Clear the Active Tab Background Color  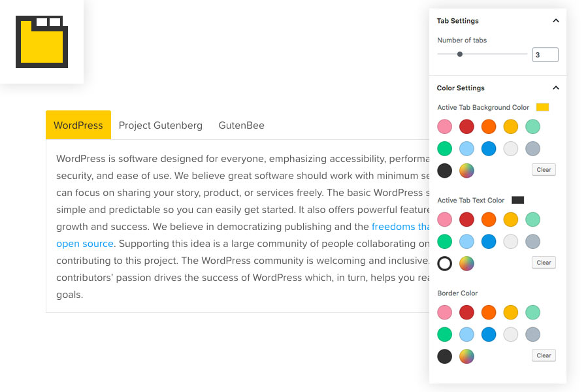(543, 169)
